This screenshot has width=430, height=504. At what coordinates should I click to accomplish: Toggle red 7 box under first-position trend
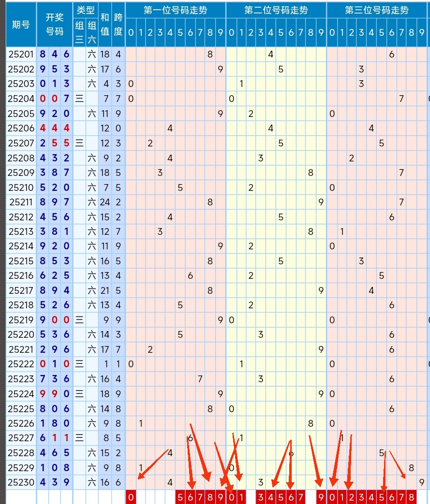(x=200, y=497)
